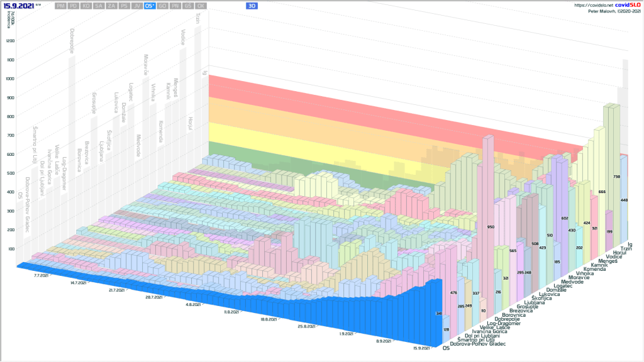
Task: Switch to the KO region tab
Action: click(x=86, y=6)
